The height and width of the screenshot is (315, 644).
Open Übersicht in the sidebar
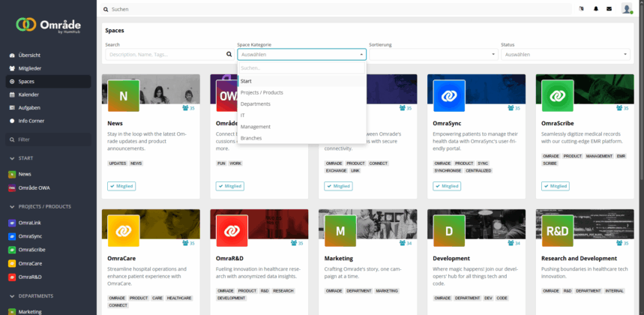(x=49, y=55)
